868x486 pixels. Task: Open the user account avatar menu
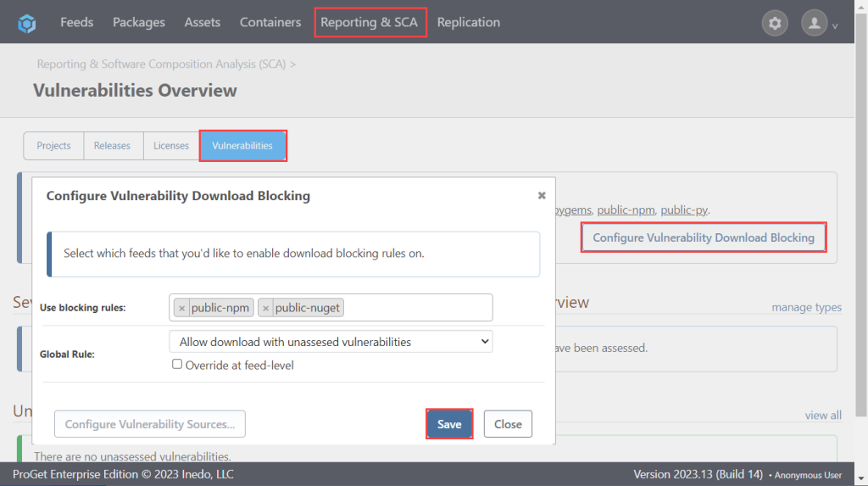pyautogui.click(x=815, y=23)
